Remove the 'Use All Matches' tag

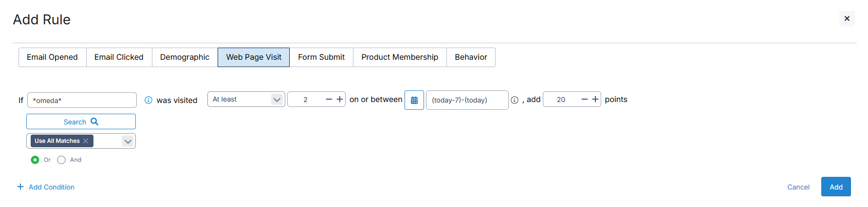click(x=86, y=141)
